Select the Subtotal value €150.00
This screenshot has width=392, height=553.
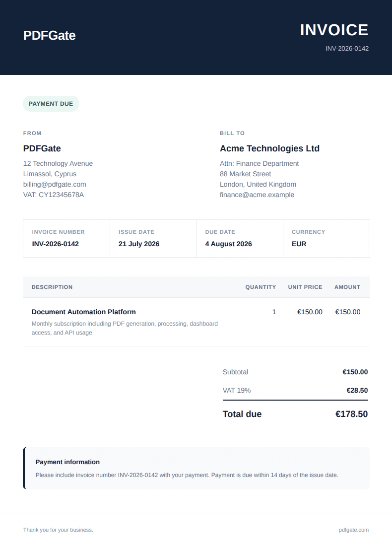click(355, 372)
